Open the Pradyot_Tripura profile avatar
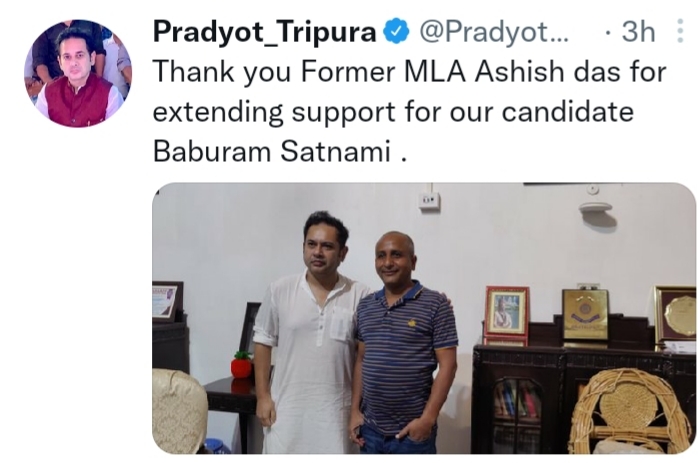This screenshot has width=698, height=463. [x=77, y=73]
